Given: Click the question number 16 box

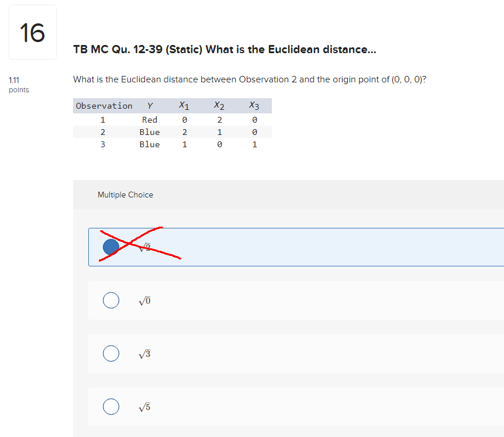Looking at the screenshot, I should pos(32,32).
